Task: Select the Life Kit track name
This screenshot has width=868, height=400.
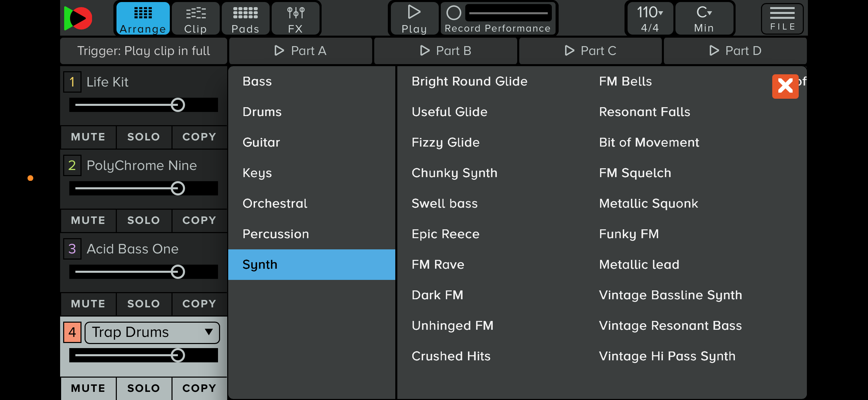Action: click(107, 82)
